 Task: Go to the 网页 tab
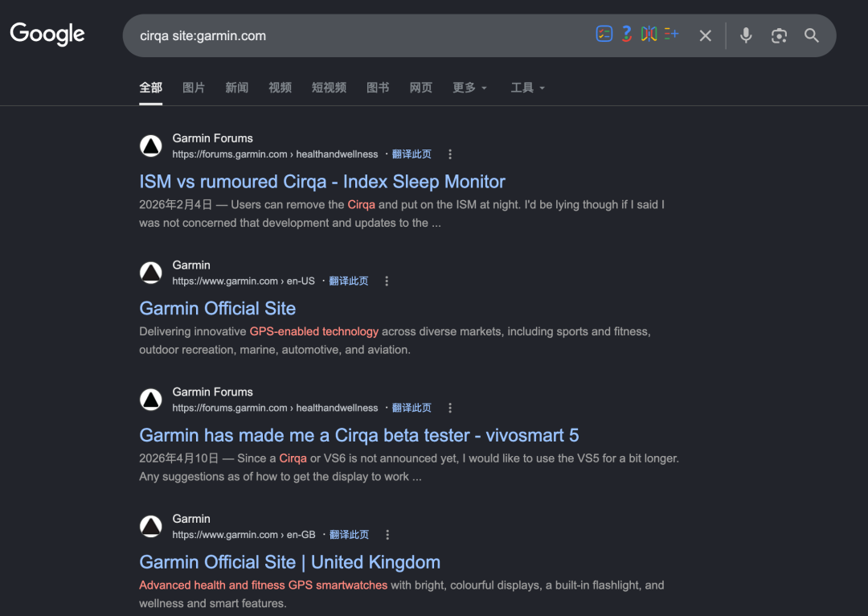point(420,88)
